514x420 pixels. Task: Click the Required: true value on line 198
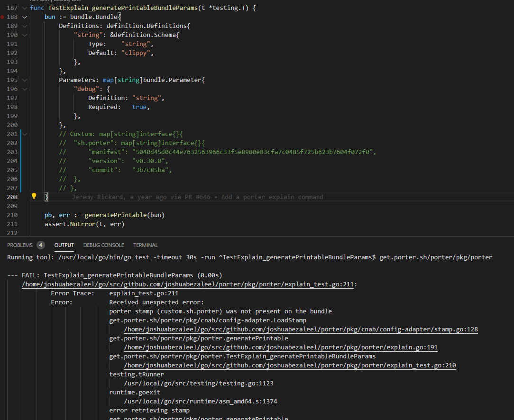(x=139, y=107)
